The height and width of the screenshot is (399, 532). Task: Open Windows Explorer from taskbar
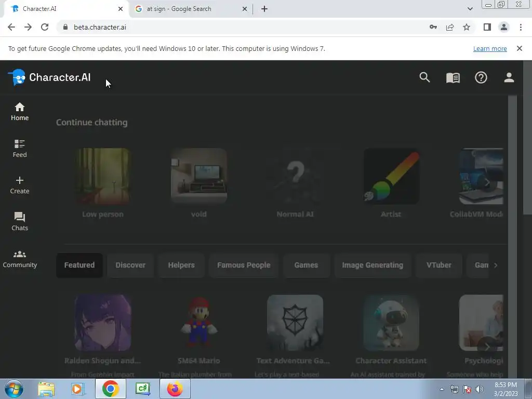coord(46,389)
